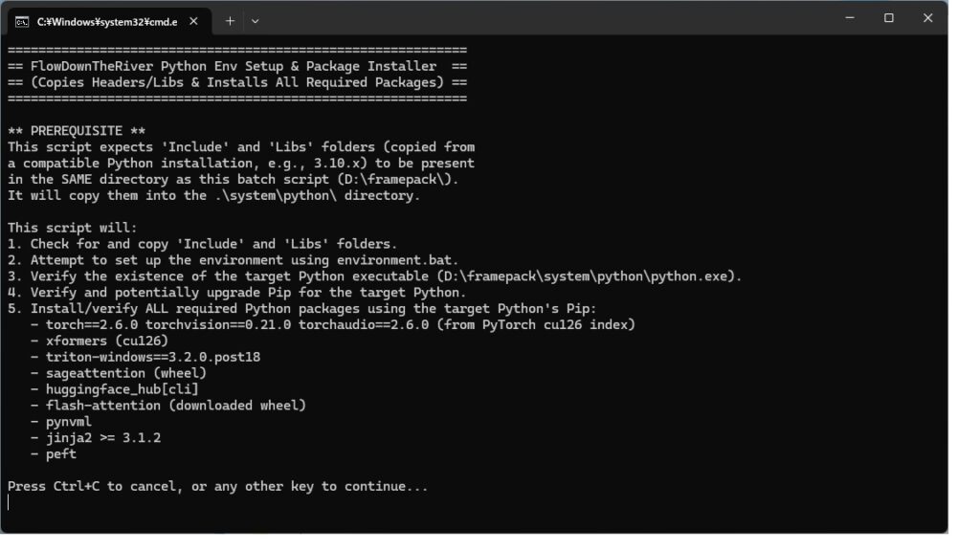Open a new terminal tab with plus
This screenshot has width=980, height=551.
pyautogui.click(x=230, y=21)
